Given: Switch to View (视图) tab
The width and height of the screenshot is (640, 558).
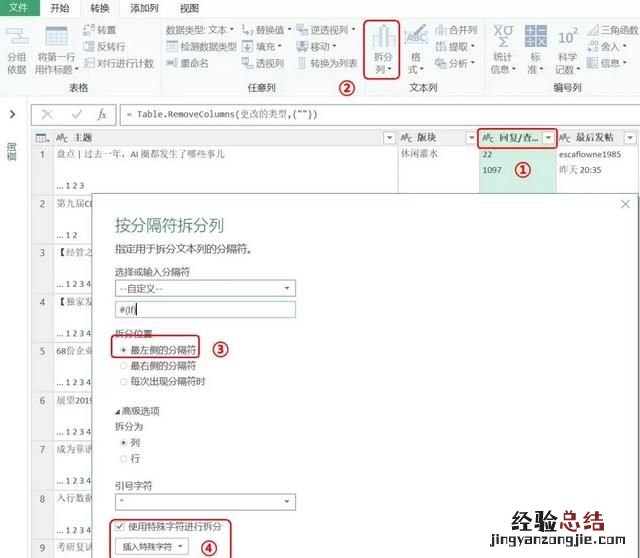Looking at the screenshot, I should [x=189, y=8].
